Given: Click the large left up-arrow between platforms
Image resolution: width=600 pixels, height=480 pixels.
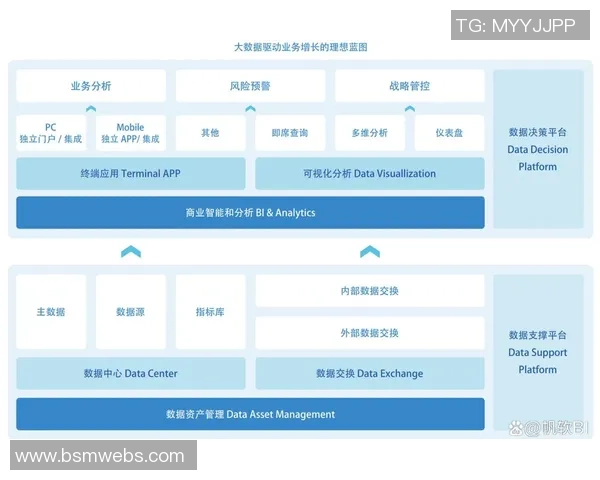Looking at the screenshot, I should (130, 252).
